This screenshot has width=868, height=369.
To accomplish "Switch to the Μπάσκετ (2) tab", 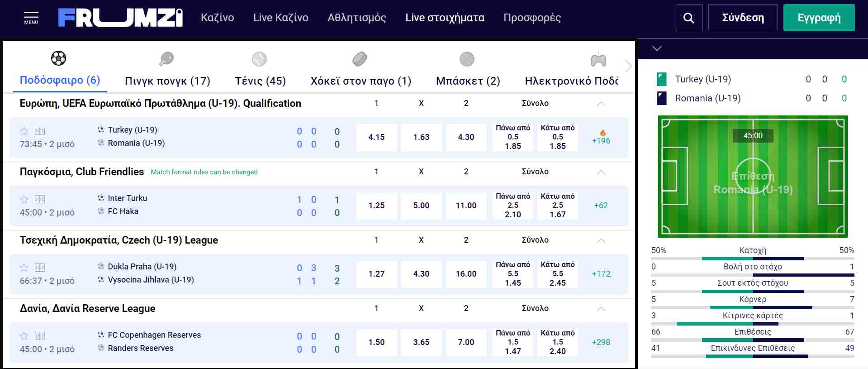I will tap(468, 81).
